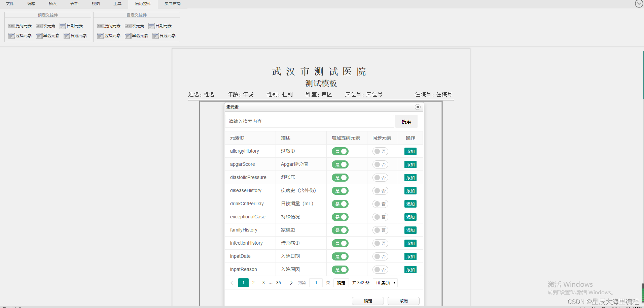The height and width of the screenshot is (308, 644).
Task: Open the 工具 menu
Action: [x=117, y=4]
